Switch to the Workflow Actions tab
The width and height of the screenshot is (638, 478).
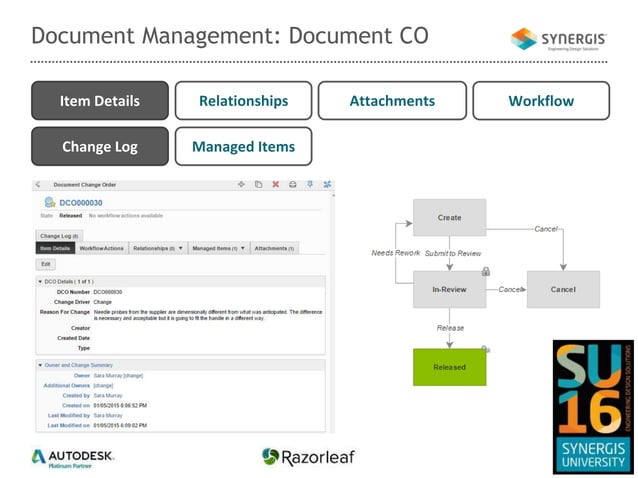(x=102, y=248)
